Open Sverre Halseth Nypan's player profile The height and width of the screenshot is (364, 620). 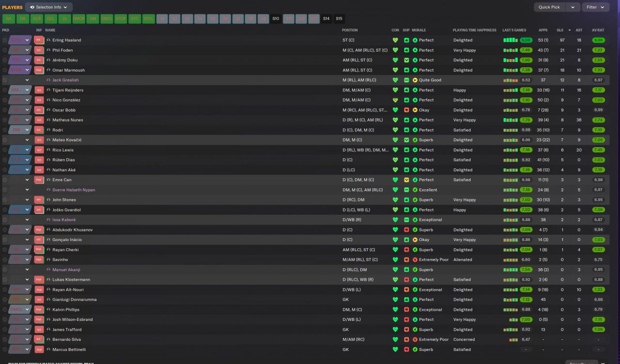[x=74, y=190]
